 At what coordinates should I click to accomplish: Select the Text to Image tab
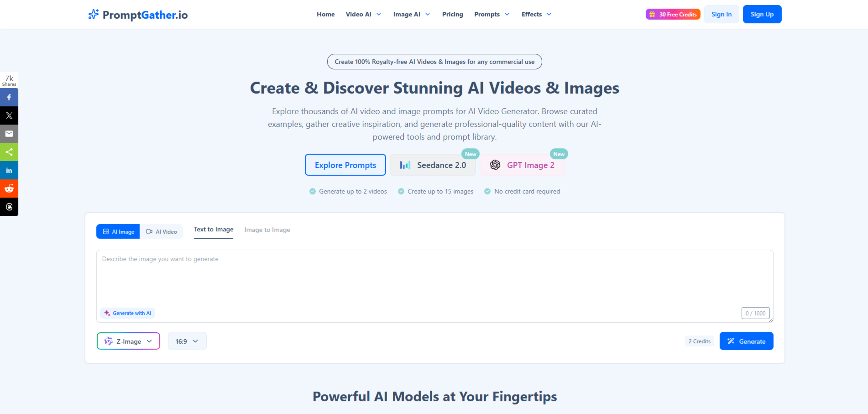pos(213,229)
